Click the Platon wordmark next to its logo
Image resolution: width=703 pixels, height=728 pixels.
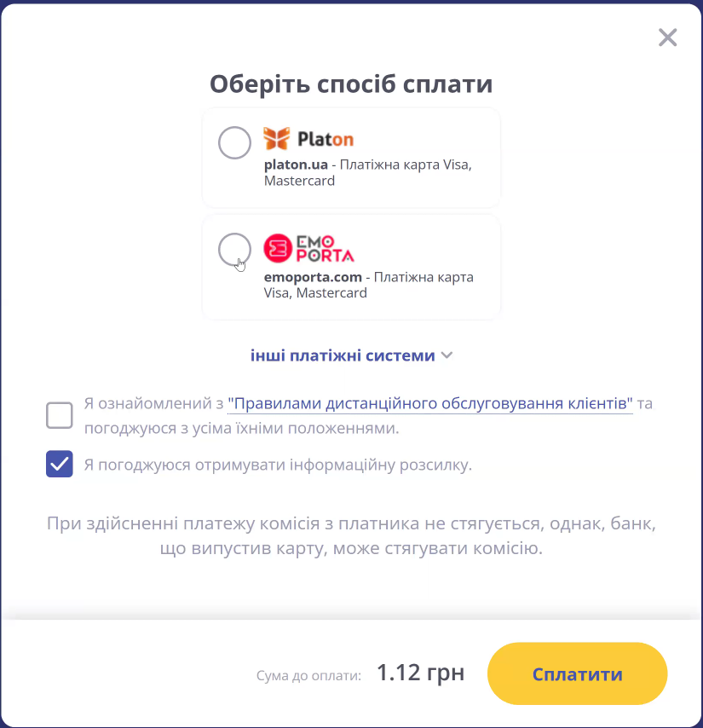click(x=327, y=136)
